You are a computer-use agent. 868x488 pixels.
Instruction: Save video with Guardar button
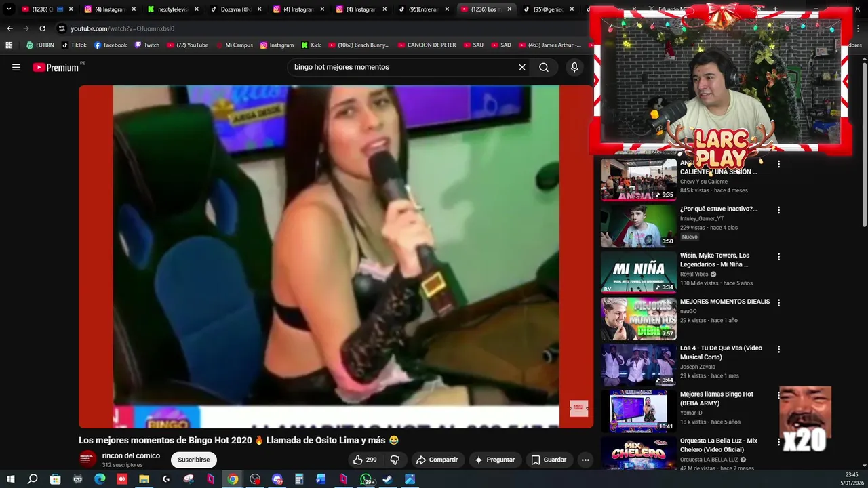pos(549,460)
